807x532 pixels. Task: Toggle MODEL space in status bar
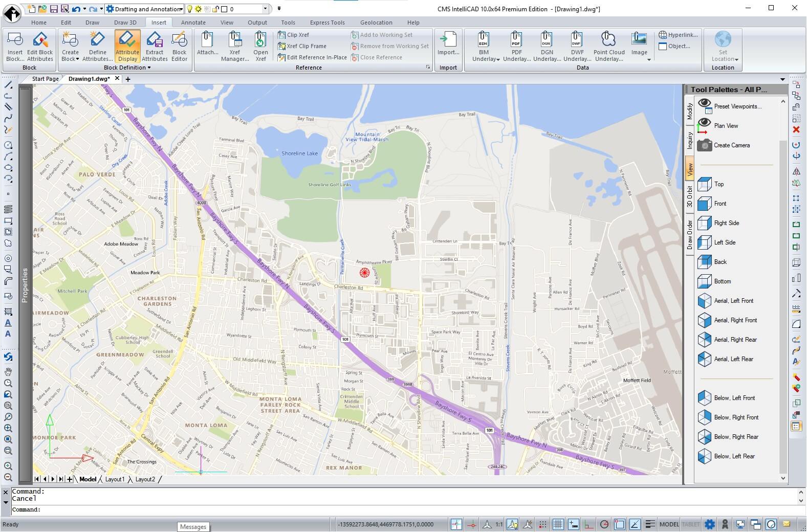[x=669, y=524]
